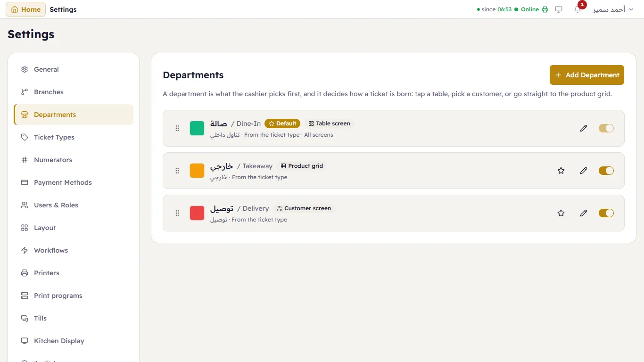Open Layout settings
Image resolution: width=644 pixels, height=362 pixels.
[x=74, y=228]
